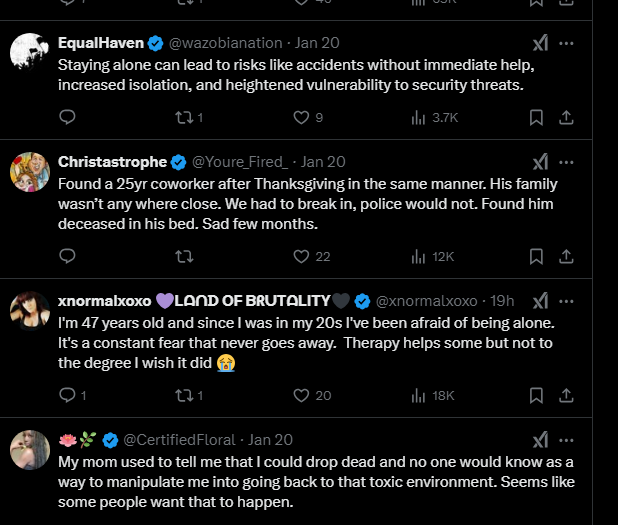
Task: Bookmark xnormalxoxo's tweet
Action: point(536,396)
